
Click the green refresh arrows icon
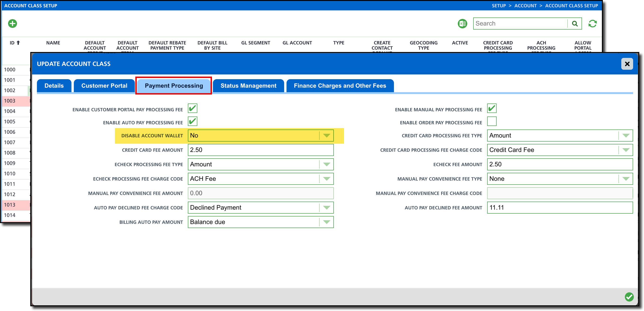point(592,23)
